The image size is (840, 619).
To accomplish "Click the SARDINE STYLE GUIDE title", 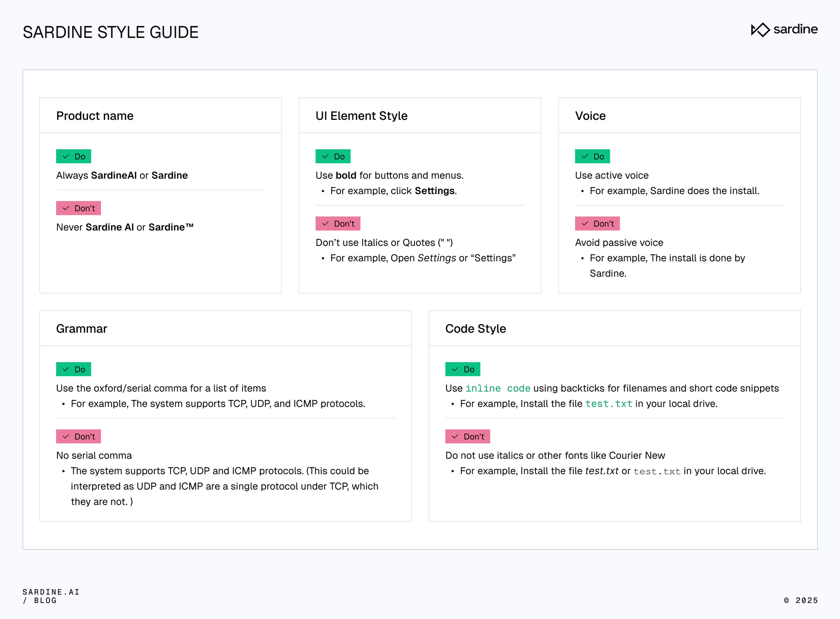I will (110, 32).
